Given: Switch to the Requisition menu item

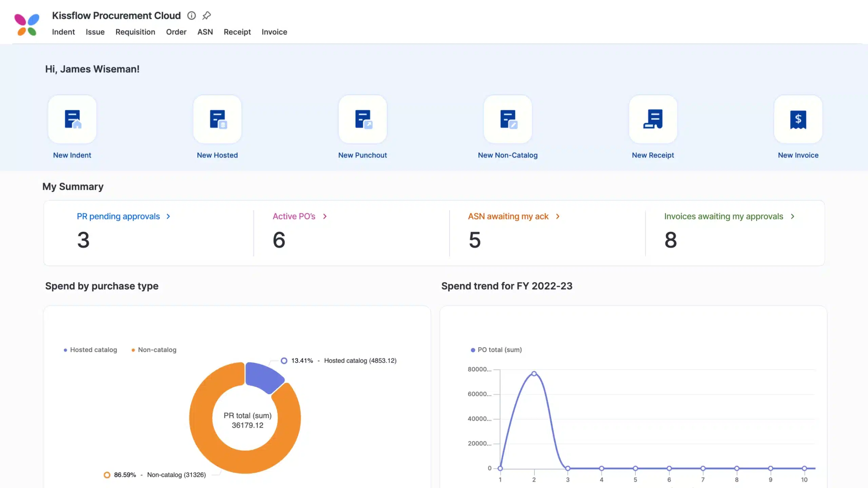Looking at the screenshot, I should click(x=135, y=32).
